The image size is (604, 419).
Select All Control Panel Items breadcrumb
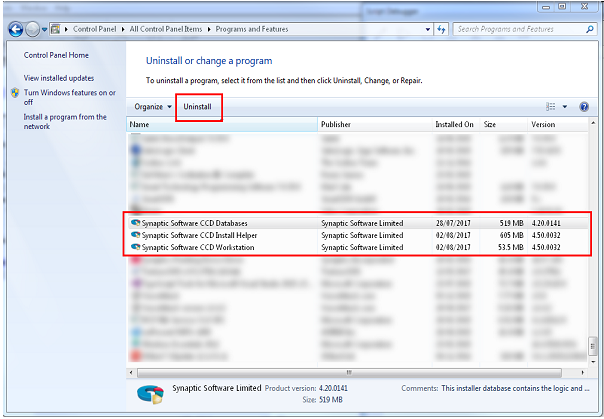(x=166, y=29)
